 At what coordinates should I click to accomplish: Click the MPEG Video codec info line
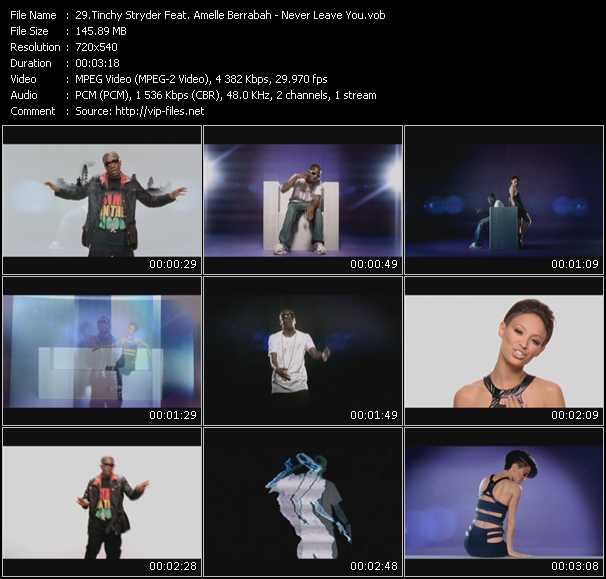coord(201,79)
